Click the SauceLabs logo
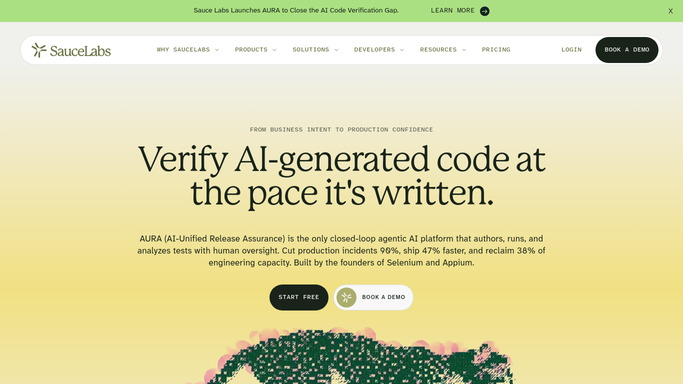The image size is (683, 384). click(71, 50)
